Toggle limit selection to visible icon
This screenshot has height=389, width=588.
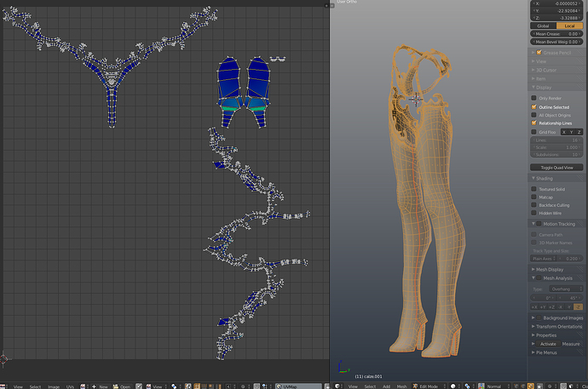pyautogui.click(x=539, y=386)
